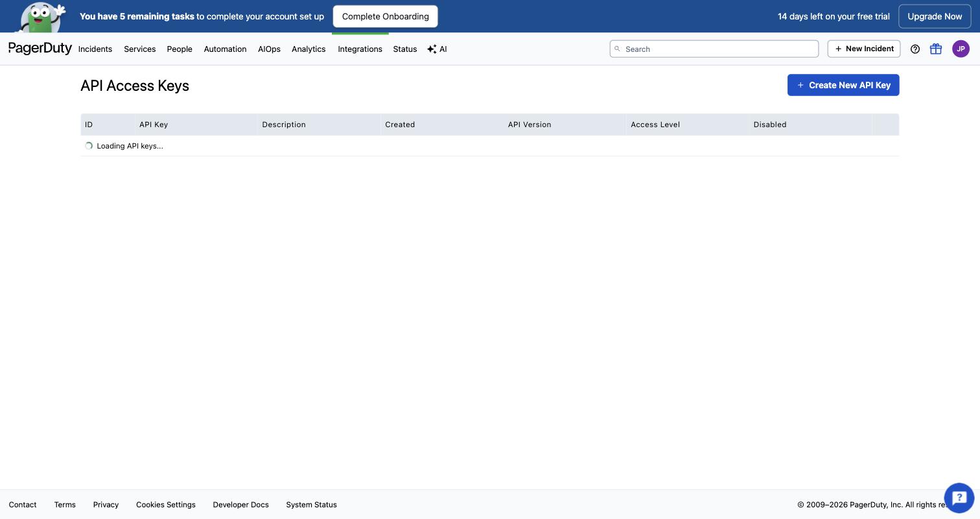Open the People menu

180,49
